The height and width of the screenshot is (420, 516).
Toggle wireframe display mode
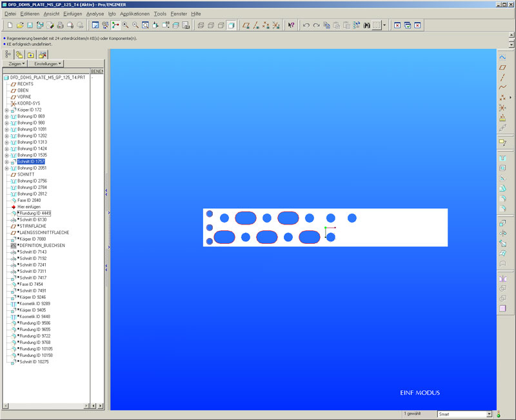click(x=201, y=25)
